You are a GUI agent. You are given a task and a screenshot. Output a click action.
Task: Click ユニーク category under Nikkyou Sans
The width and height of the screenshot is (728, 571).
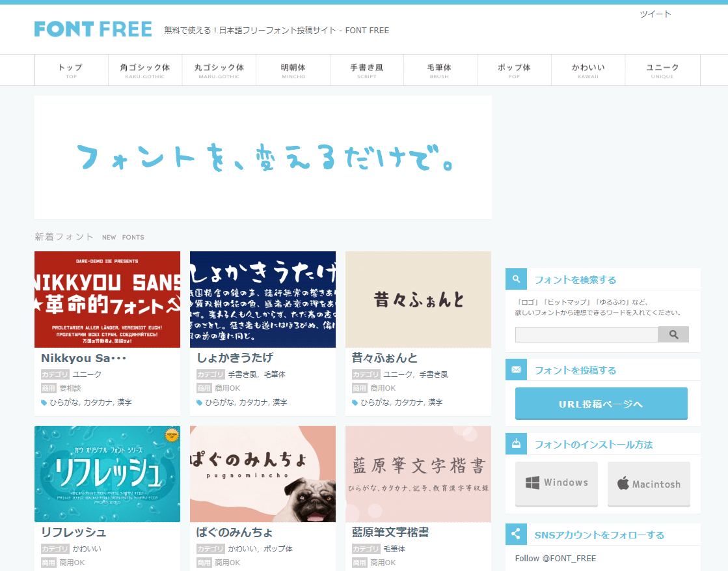[x=87, y=374]
